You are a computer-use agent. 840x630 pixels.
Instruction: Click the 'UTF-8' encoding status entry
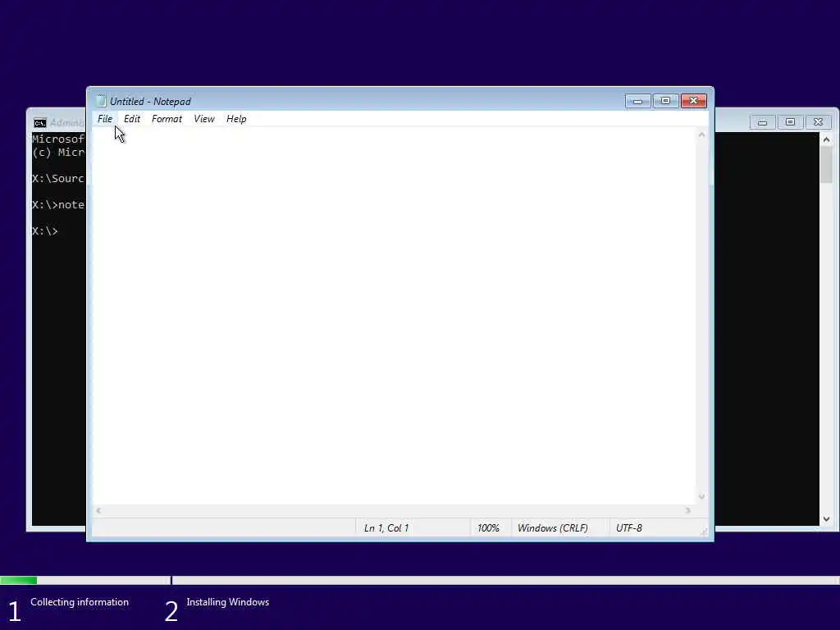click(629, 528)
